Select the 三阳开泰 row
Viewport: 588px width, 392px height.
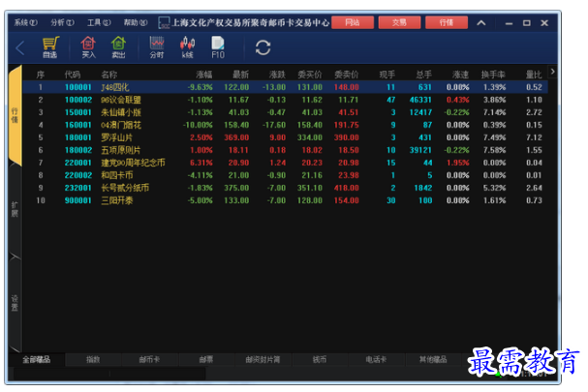click(285, 200)
